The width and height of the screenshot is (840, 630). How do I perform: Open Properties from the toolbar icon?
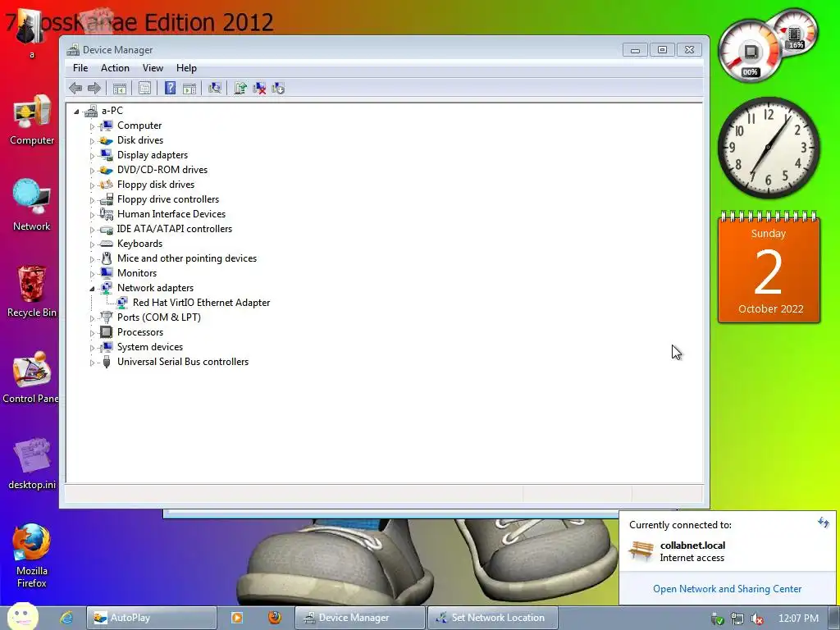click(144, 89)
